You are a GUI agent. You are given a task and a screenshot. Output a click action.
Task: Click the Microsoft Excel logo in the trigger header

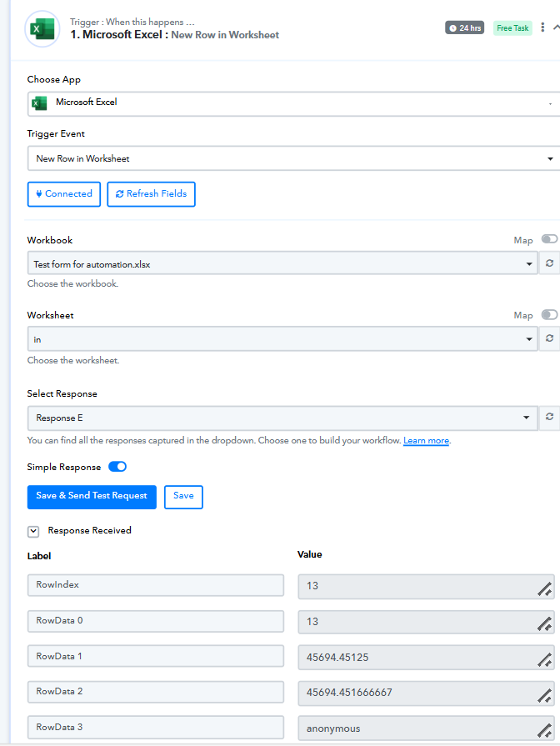[x=42, y=29]
